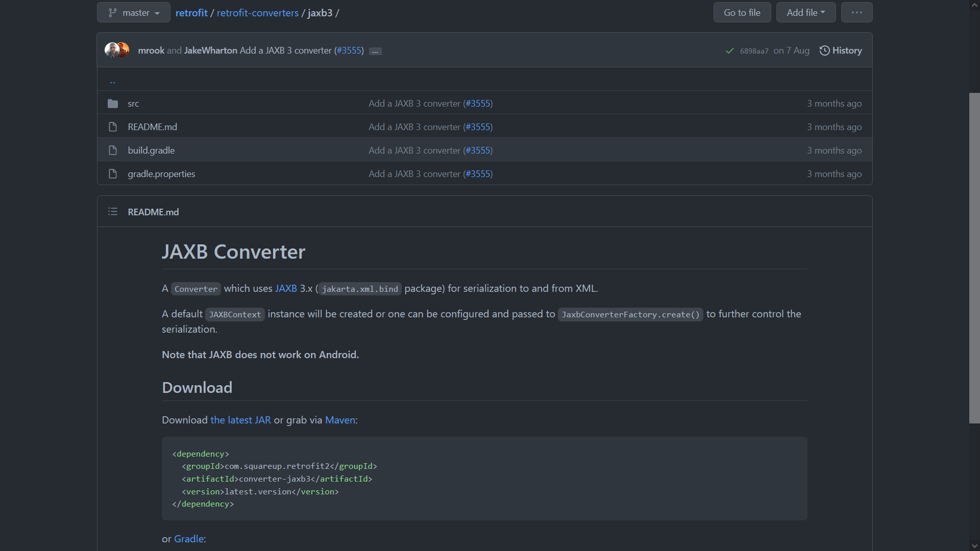Click the git branch icon
Viewport: 980px width, 551px height.
(112, 13)
